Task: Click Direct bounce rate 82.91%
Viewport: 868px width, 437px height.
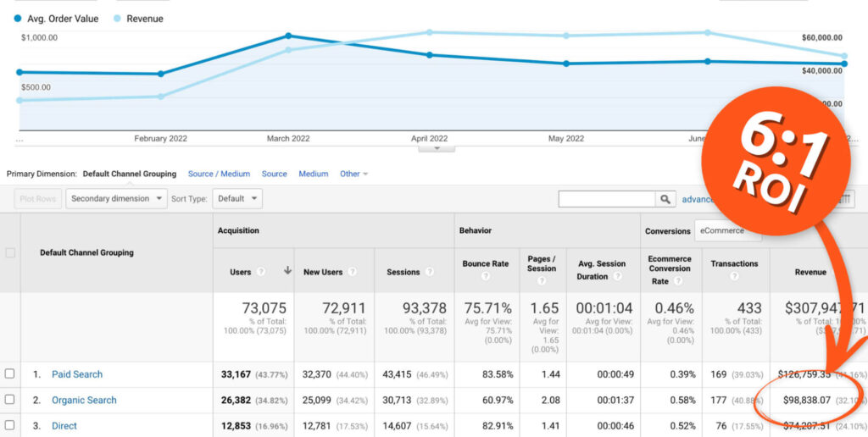Action: 498,426
